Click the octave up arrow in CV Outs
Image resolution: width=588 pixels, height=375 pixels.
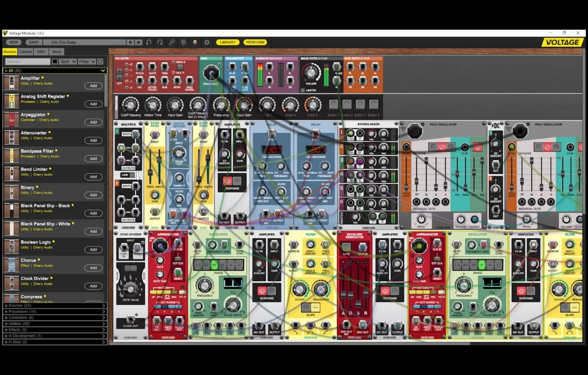click(x=119, y=72)
